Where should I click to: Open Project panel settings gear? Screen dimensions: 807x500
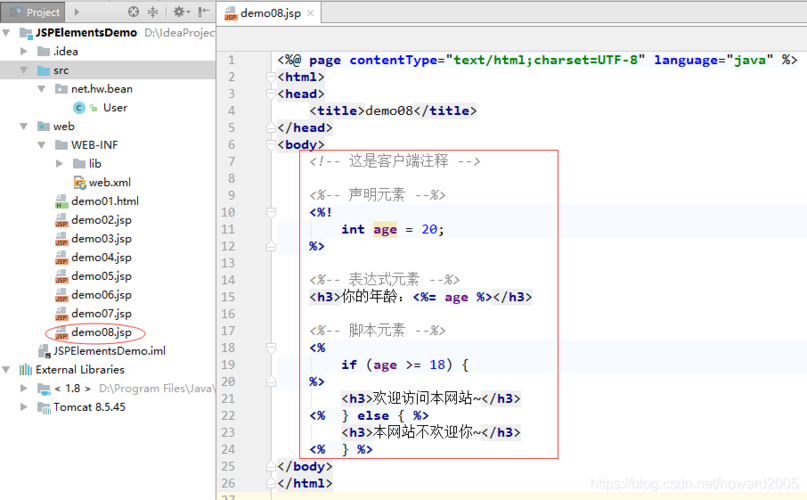click(181, 11)
